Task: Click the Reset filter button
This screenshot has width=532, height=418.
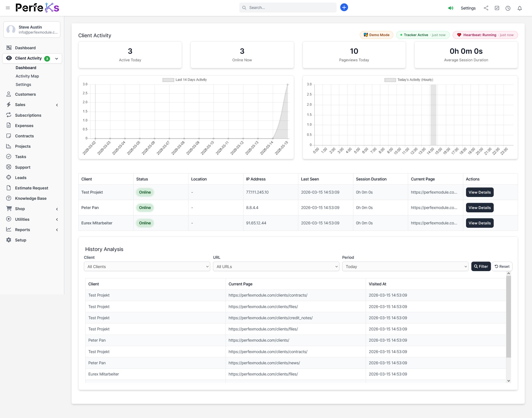Action: click(502, 267)
